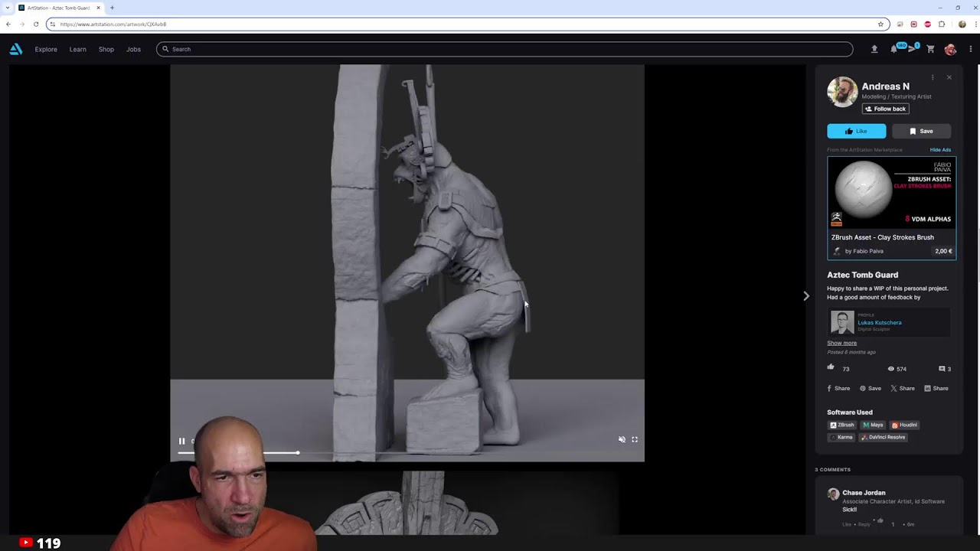Open the Learn menu

pos(77,49)
